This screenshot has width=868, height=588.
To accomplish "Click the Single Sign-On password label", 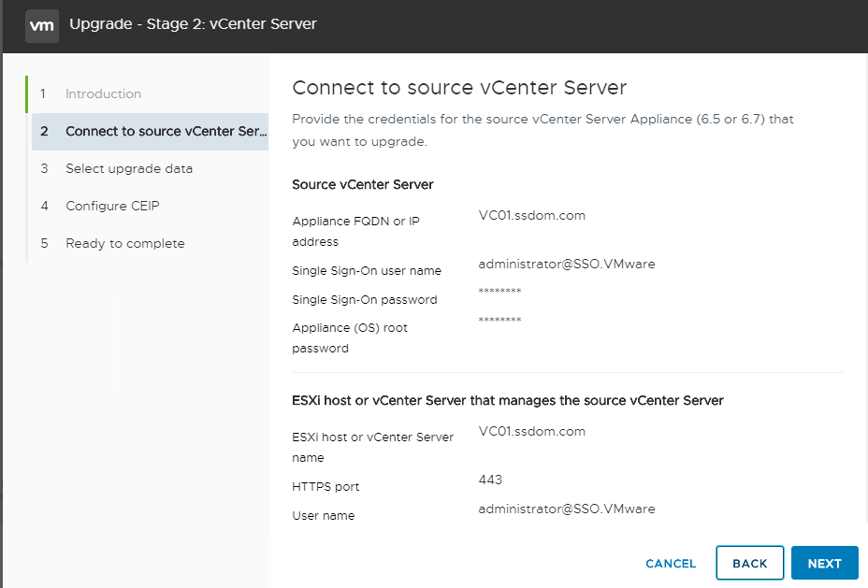I will coord(364,299).
